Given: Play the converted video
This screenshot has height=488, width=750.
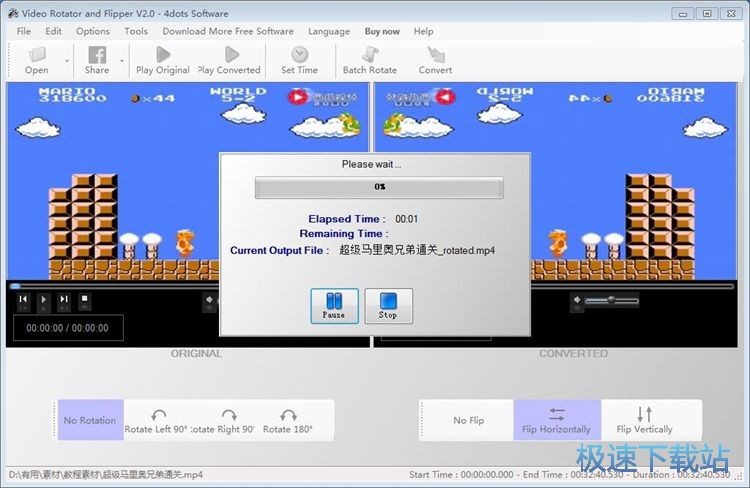Looking at the screenshot, I should click(x=230, y=60).
